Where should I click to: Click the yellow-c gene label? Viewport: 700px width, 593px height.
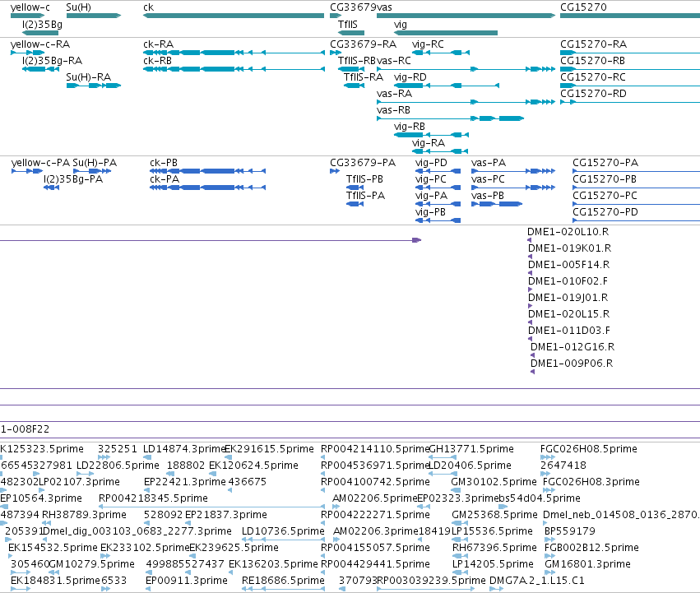click(30, 7)
